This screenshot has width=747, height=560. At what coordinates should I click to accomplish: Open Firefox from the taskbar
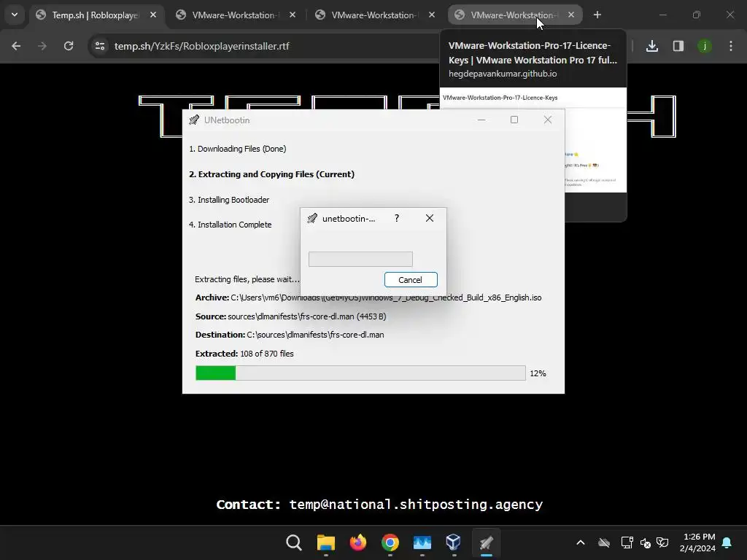coord(357,542)
